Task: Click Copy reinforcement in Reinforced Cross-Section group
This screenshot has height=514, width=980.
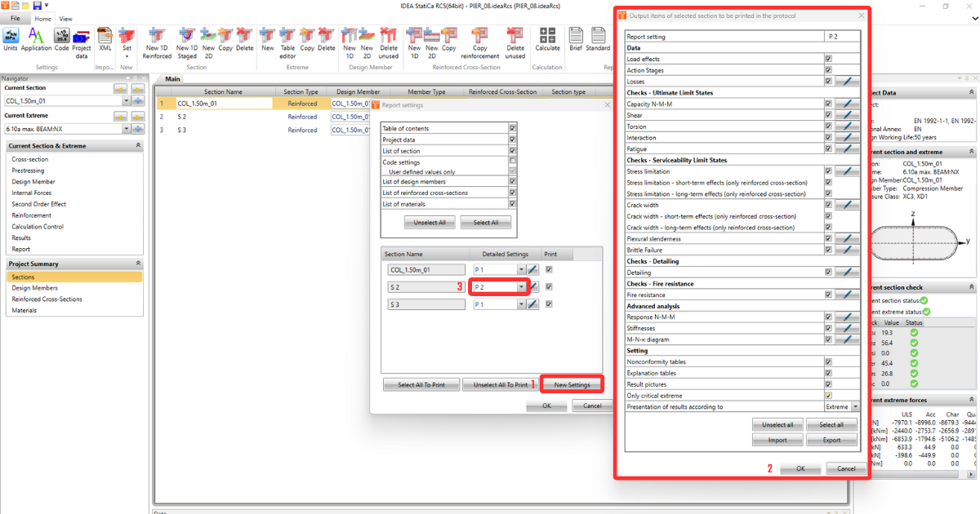Action: pos(479,39)
